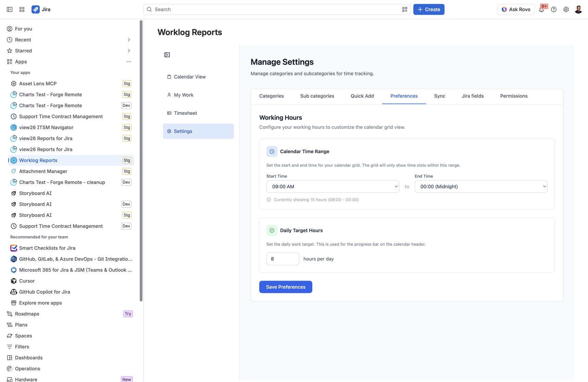This screenshot has height=382, width=588.
Task: Switch to the Sync tab
Action: 440,96
